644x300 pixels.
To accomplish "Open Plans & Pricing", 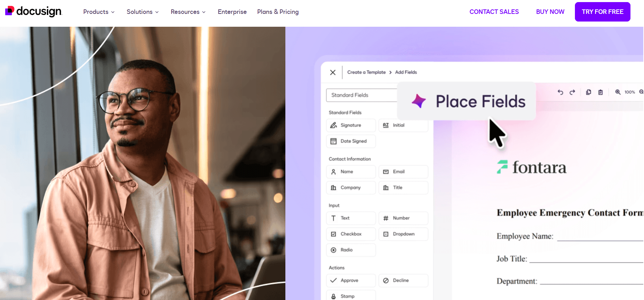I will click(x=278, y=12).
